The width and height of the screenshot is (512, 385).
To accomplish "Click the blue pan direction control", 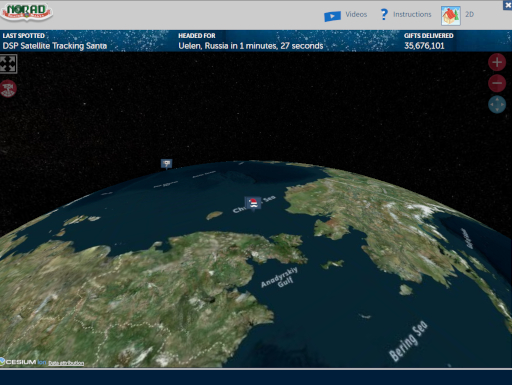I will point(497,105).
